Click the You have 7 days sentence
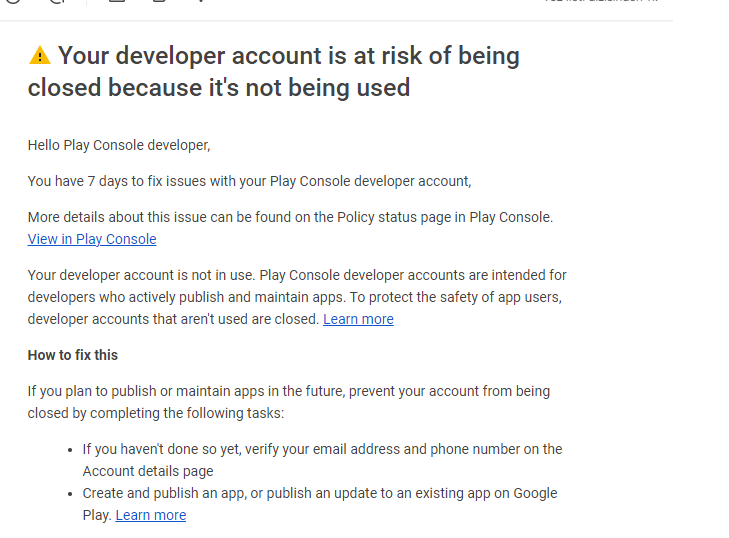Viewport: 729px width, 538px height. (249, 181)
